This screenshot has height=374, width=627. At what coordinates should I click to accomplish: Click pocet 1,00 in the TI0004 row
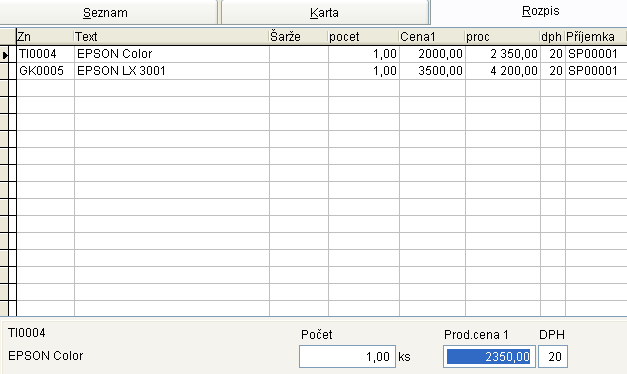(x=363, y=54)
